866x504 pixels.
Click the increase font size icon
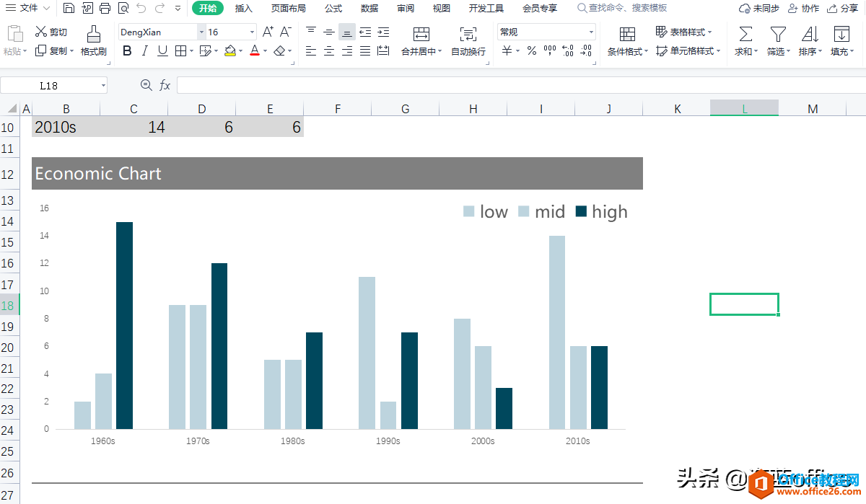[x=268, y=32]
